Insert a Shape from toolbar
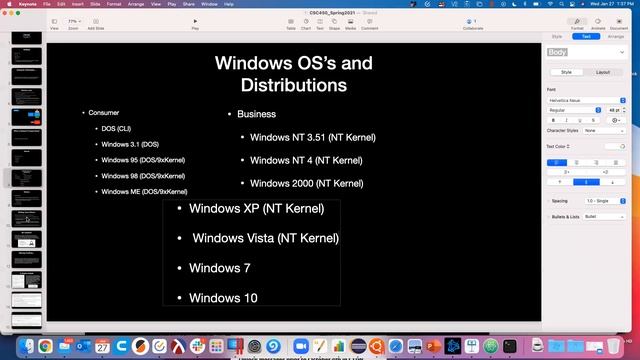Screen dimensions: 640x360 tap(334, 24)
